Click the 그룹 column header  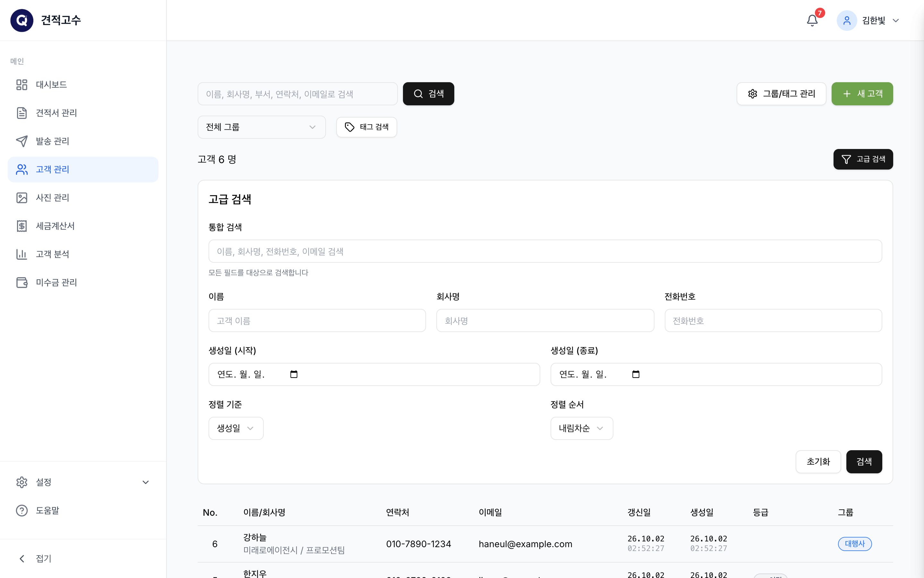click(845, 512)
